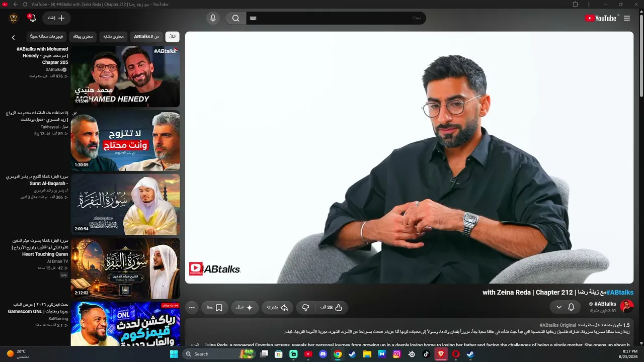Image resolution: width=644 pixels, height=362 pixels.
Task: Open the browser three-dot menu
Action: pyautogui.click(x=589, y=5)
